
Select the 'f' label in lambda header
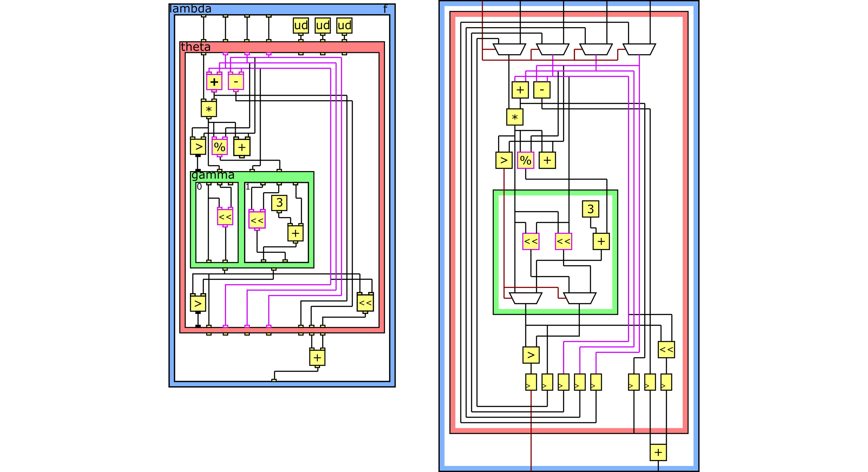(x=385, y=9)
